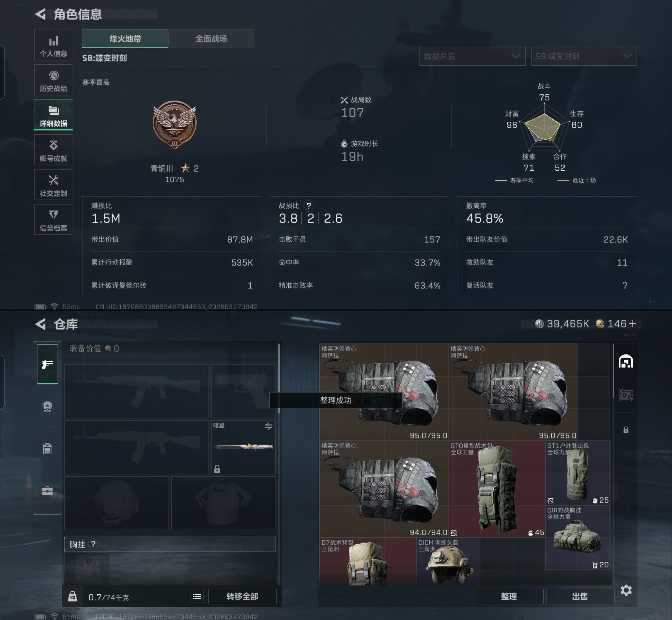Open the 个人信息 sidebar section
The height and width of the screenshot is (620, 672).
54,45
